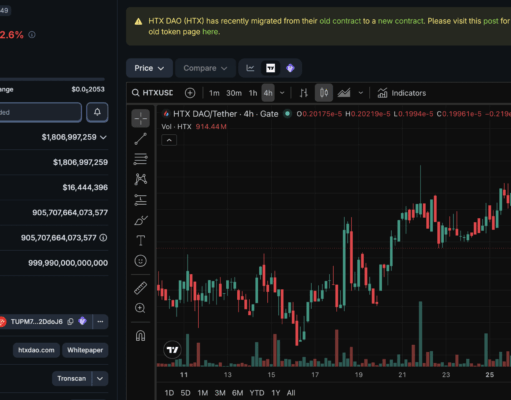Copy the TUPM7...2DdoJ6 contract address
The image size is (511, 400).
tap(70, 322)
